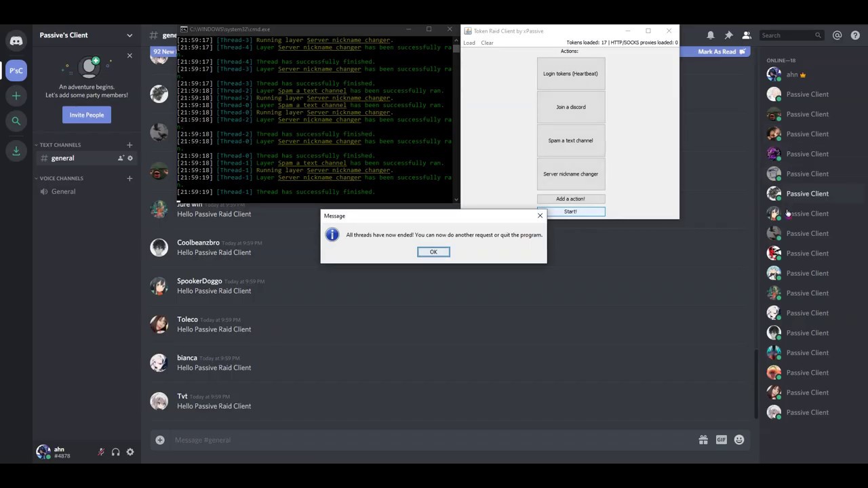Open the Passive's Client server dropdown
This screenshot has width=868, height=488.
86,35
